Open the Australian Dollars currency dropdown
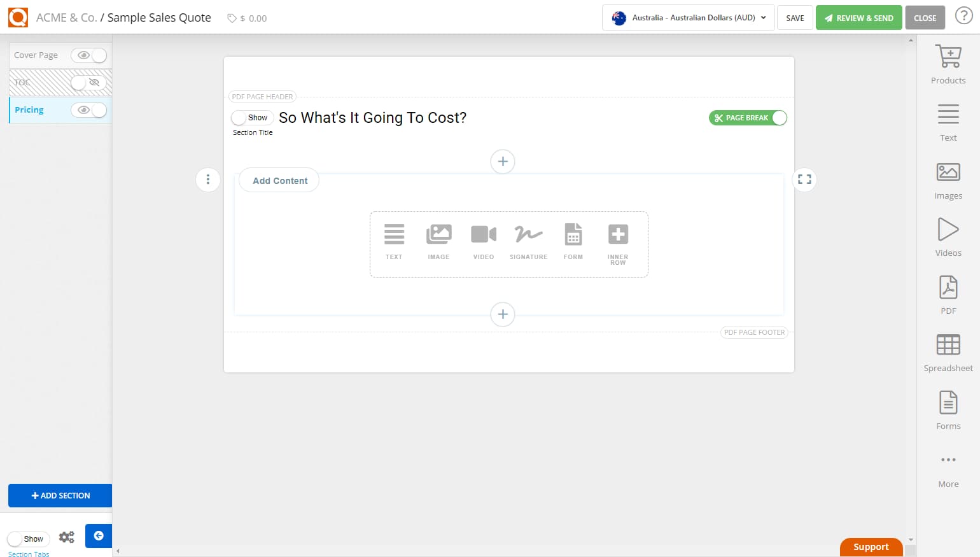This screenshot has width=980, height=557. coord(687,18)
